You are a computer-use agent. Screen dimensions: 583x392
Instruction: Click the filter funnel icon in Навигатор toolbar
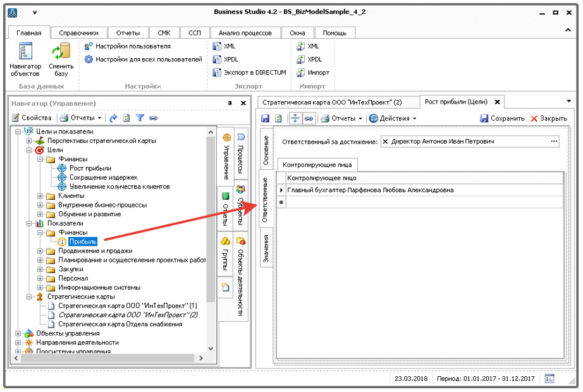(140, 118)
